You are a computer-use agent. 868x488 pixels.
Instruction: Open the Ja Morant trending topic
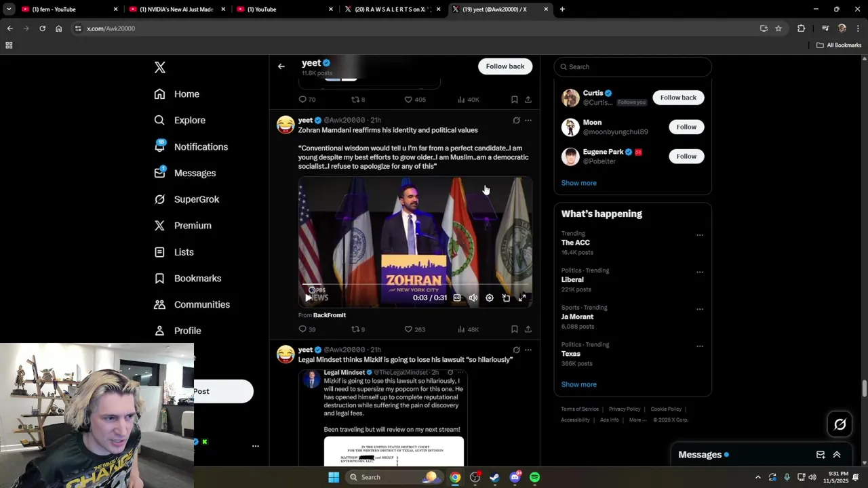pos(577,317)
